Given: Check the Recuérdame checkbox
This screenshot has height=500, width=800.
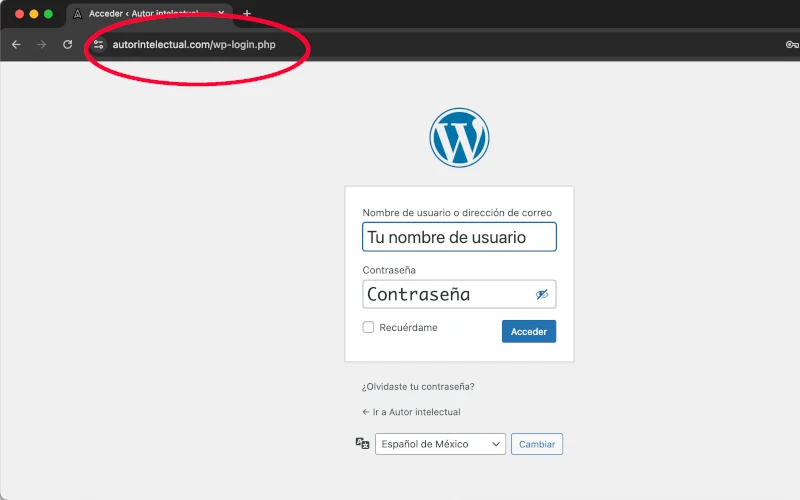Looking at the screenshot, I should [368, 327].
